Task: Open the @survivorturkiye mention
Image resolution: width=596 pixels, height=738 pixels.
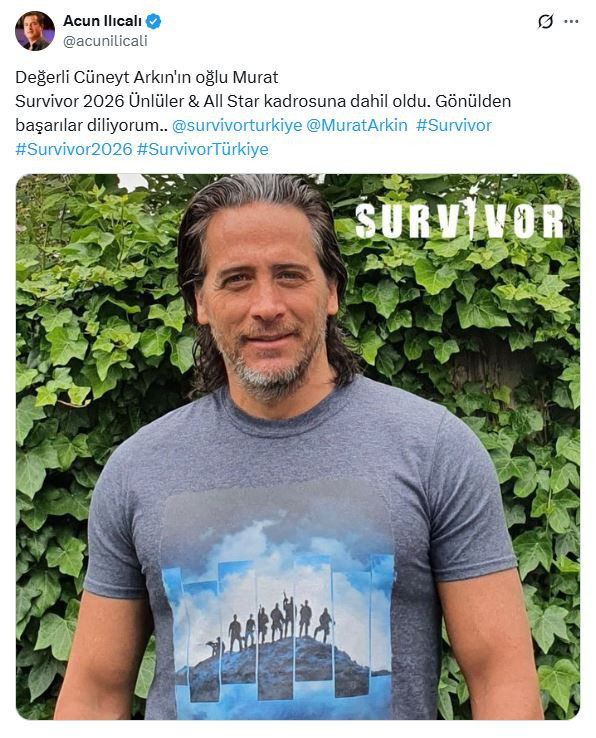Action: 237,125
